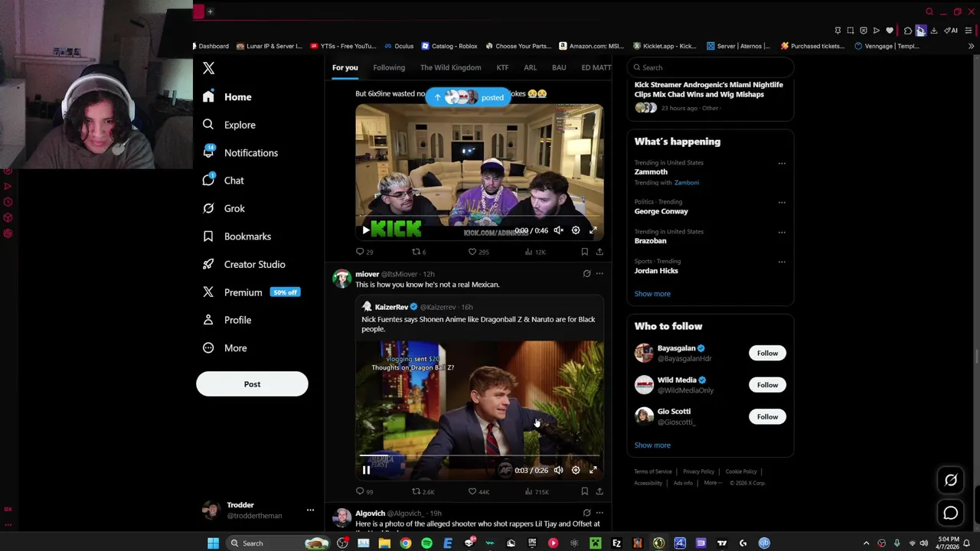The image size is (980, 551).
Task: Open video settings on Nick Fuentes video
Action: coord(576,470)
